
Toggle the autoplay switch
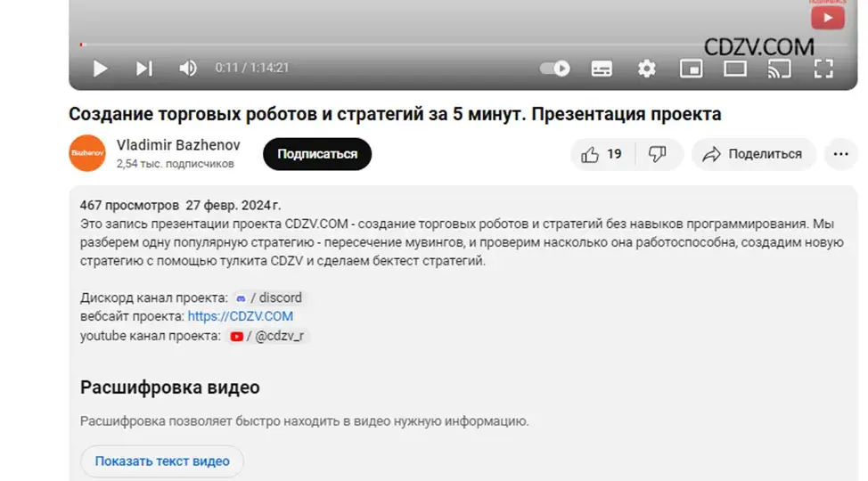coord(554,68)
